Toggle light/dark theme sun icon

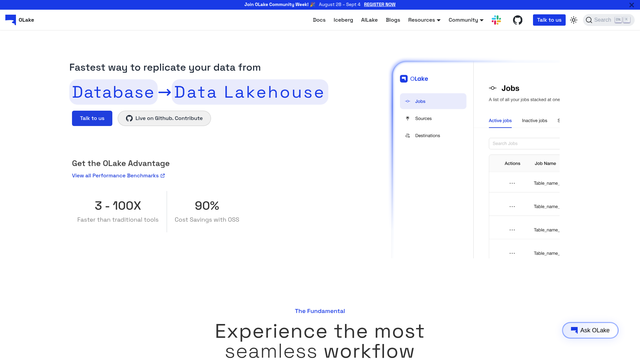(x=573, y=20)
